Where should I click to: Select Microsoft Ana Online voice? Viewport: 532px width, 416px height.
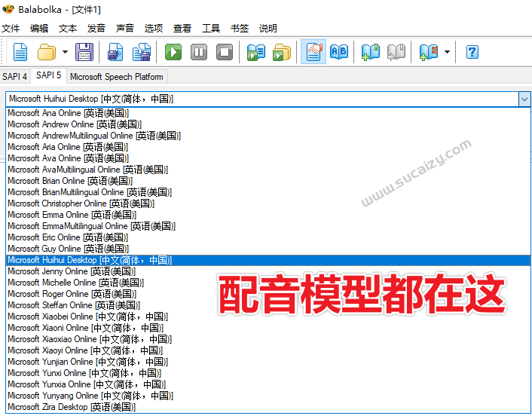tap(268, 113)
